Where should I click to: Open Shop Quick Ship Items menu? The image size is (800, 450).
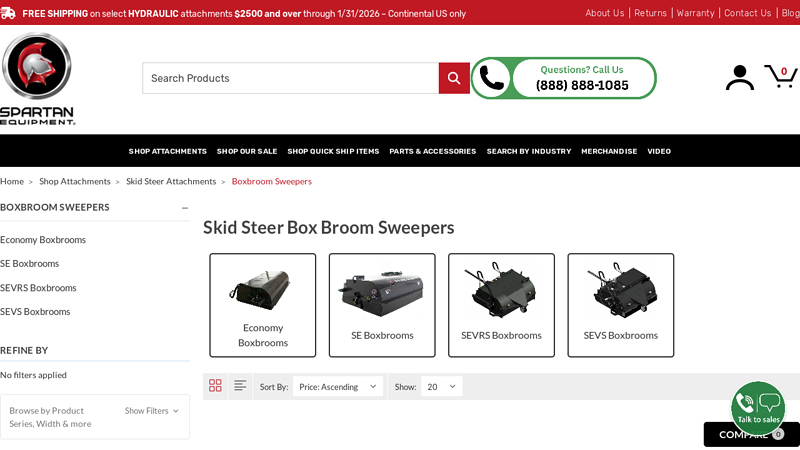coord(333,152)
